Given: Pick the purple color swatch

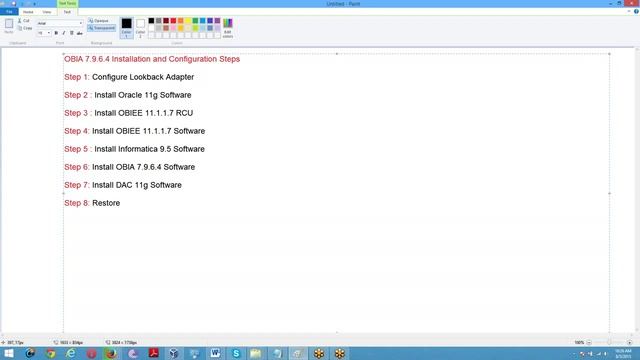Looking at the screenshot, I should (x=218, y=20).
